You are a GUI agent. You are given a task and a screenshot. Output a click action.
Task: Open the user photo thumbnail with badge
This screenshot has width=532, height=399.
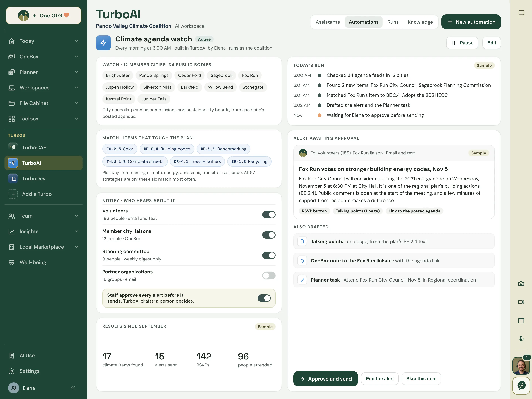521,366
